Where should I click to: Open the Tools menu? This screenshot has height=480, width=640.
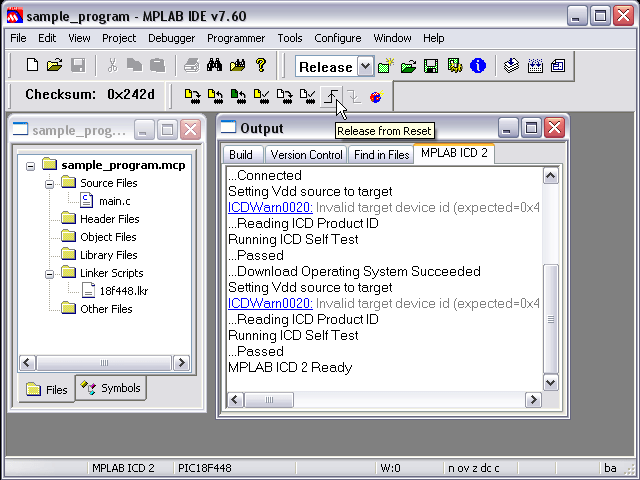click(290, 38)
